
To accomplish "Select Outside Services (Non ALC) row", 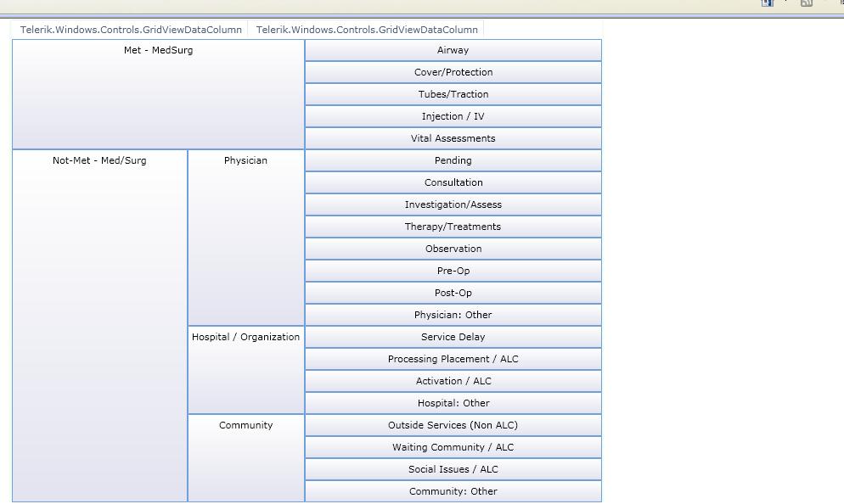I will pyautogui.click(x=453, y=425).
